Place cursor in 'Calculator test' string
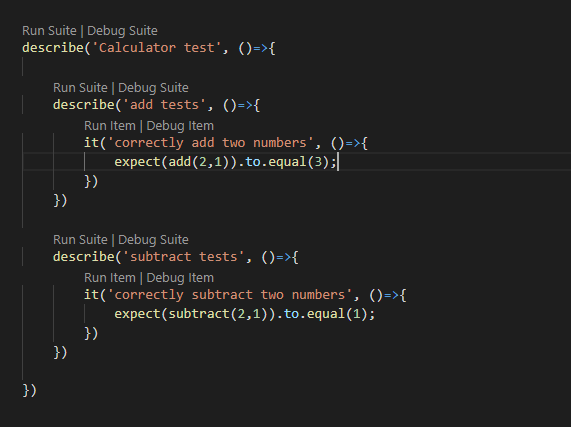Screen dimensions: 571x427 pyautogui.click(x=157, y=48)
